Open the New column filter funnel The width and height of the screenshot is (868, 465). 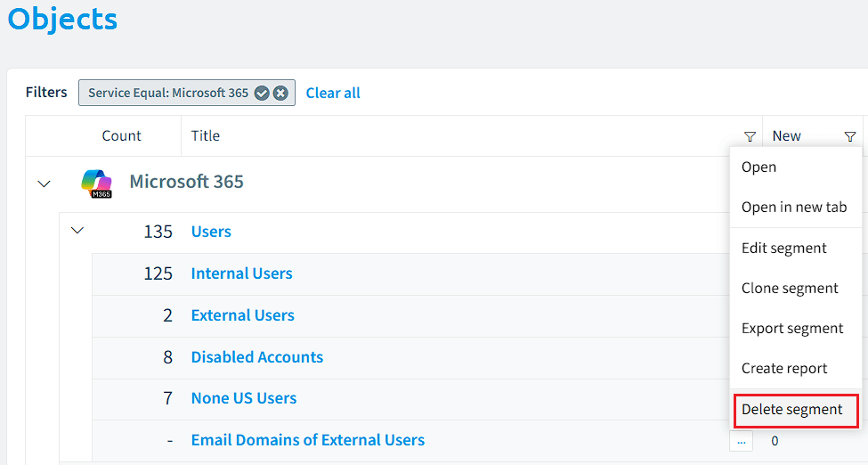pos(850,136)
